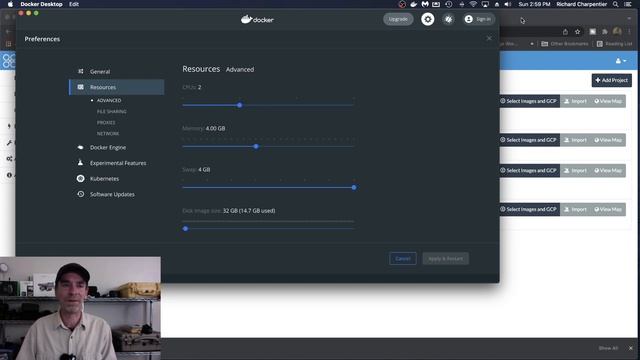Screen dimensions: 640x360
Task: Click Sign in button in Docker header
Action: point(478,19)
